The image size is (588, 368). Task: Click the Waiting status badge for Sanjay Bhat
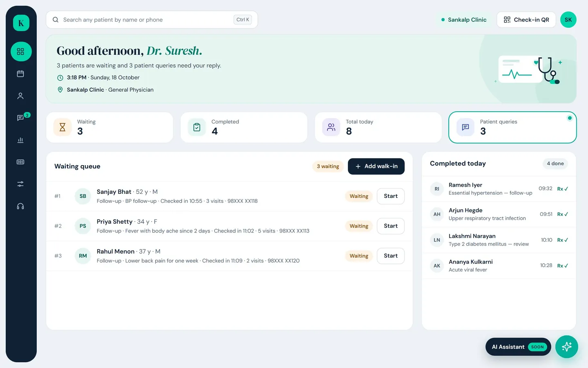[x=359, y=196]
